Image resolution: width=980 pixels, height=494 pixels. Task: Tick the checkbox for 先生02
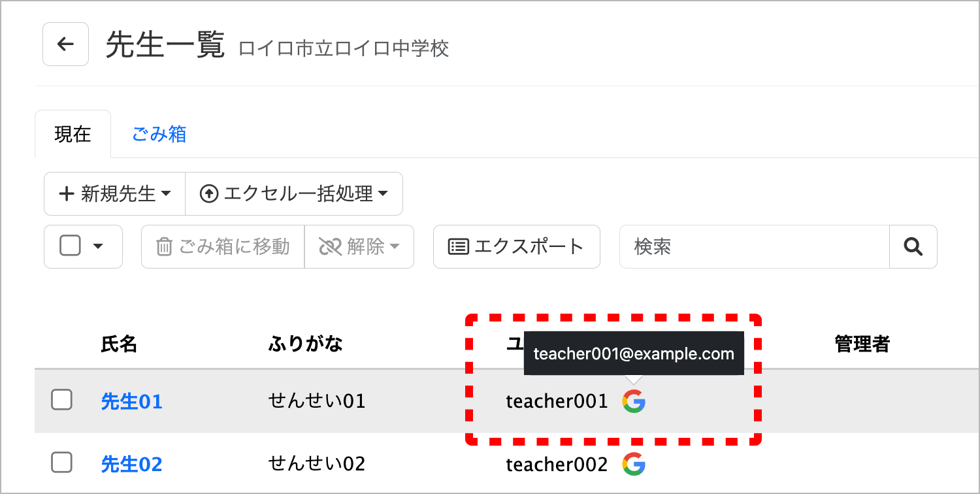[x=61, y=463]
